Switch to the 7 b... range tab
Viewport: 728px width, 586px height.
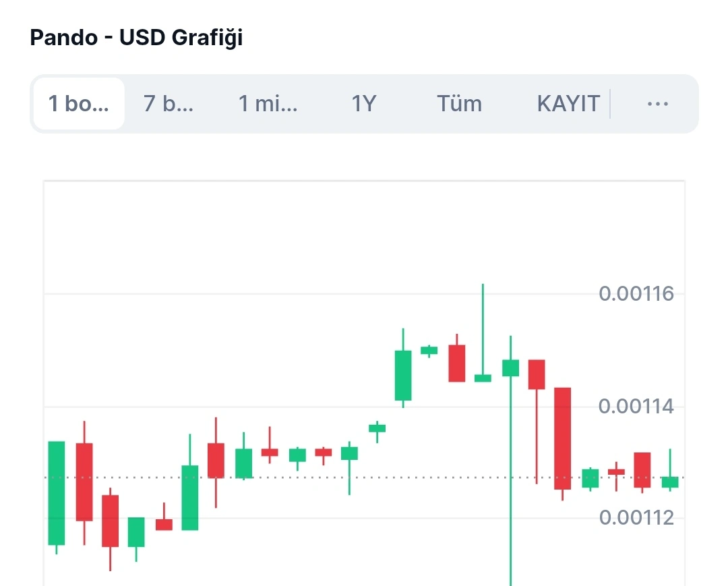[169, 104]
